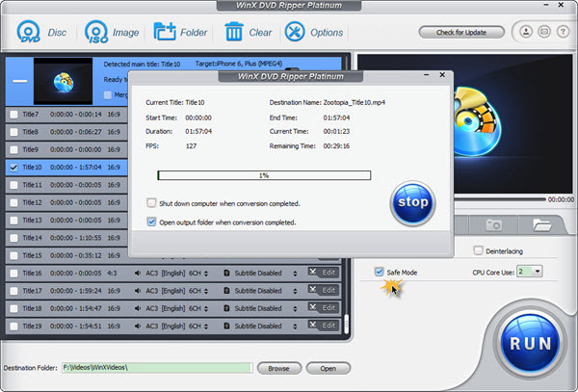Change subtitle selector on Title16

[x=295, y=274]
